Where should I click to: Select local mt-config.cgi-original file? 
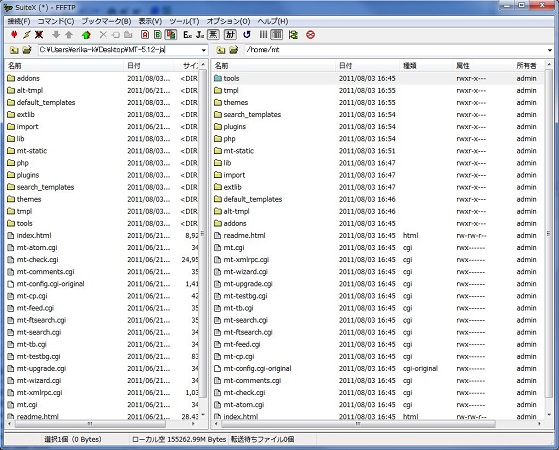click(50, 284)
